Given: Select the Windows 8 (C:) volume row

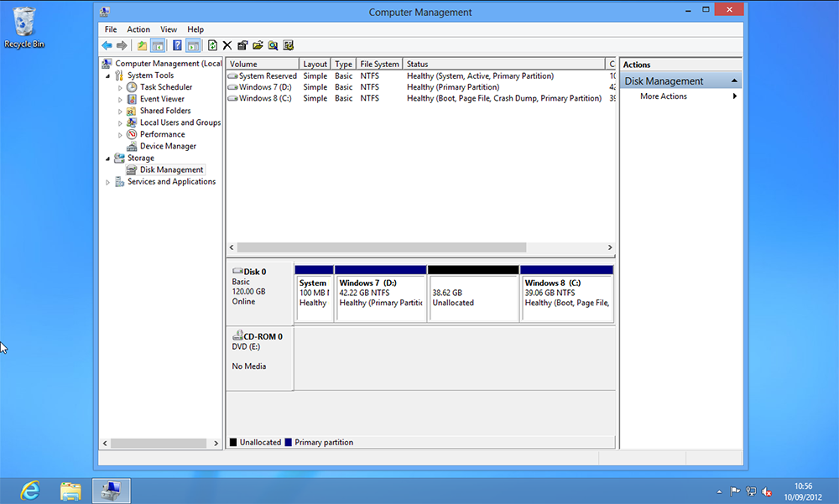Looking at the screenshot, I should click(x=421, y=98).
